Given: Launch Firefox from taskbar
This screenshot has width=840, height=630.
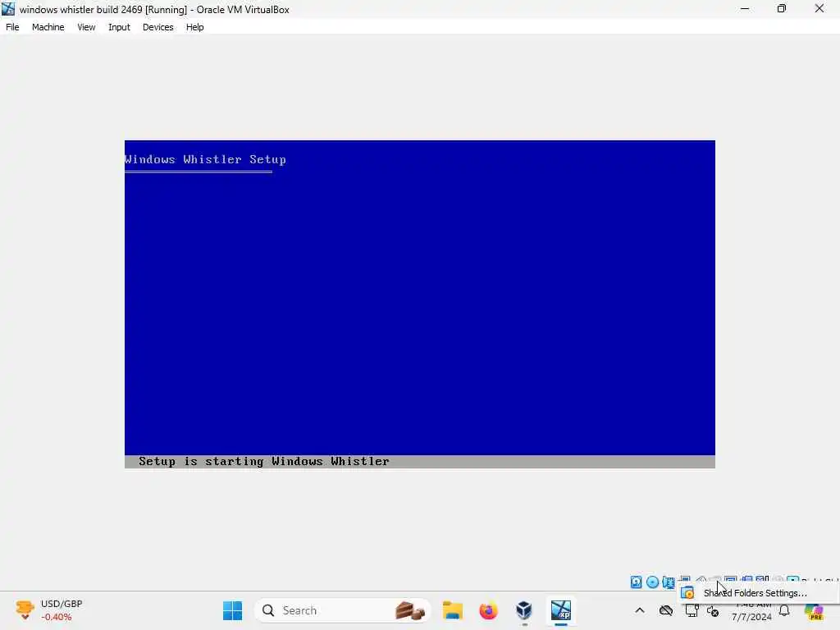Looking at the screenshot, I should click(488, 610).
